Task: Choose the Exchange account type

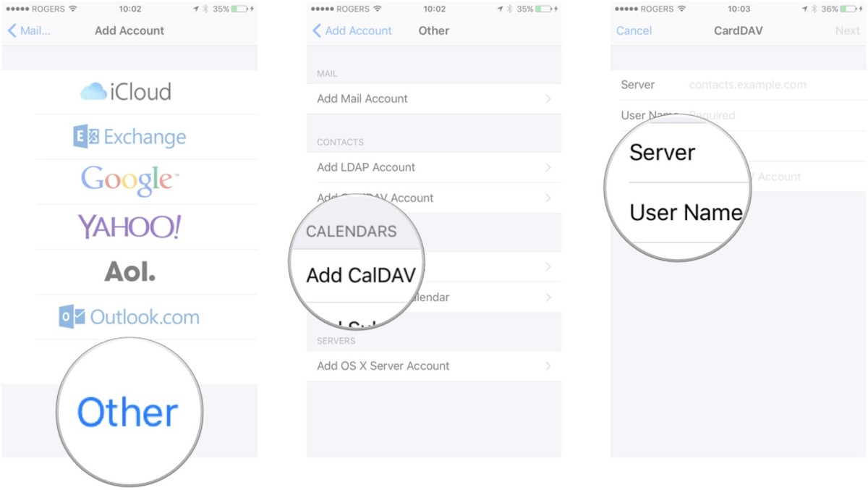Action: (129, 137)
